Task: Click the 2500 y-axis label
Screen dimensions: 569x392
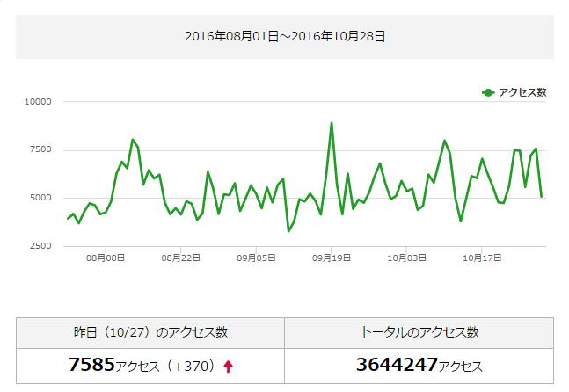Action: (x=41, y=246)
